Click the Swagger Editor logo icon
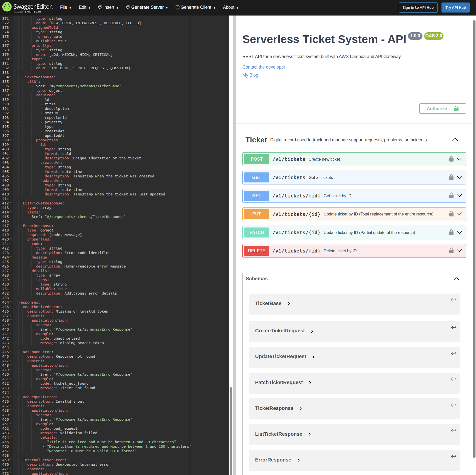The height and width of the screenshot is (475, 476). 7,7
